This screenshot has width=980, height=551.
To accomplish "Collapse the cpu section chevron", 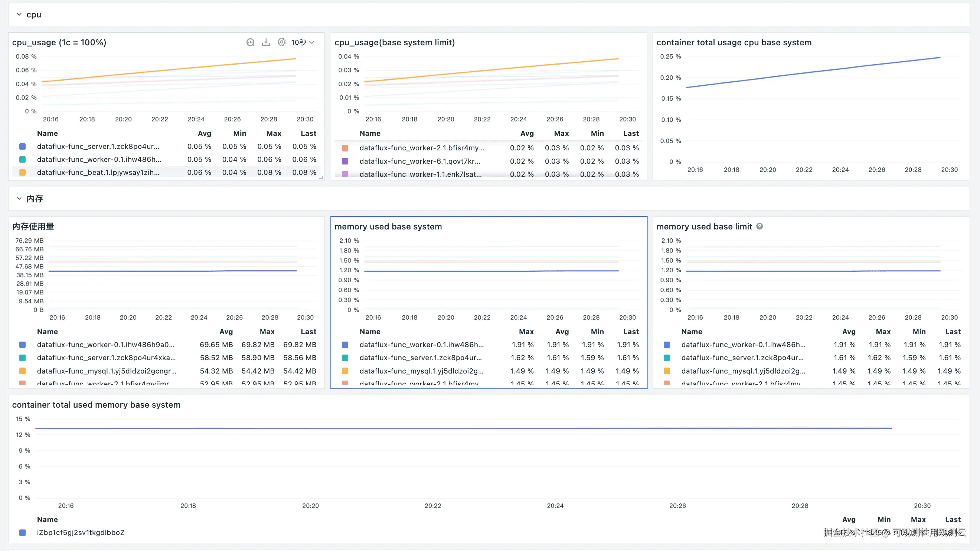I will pos(19,14).
